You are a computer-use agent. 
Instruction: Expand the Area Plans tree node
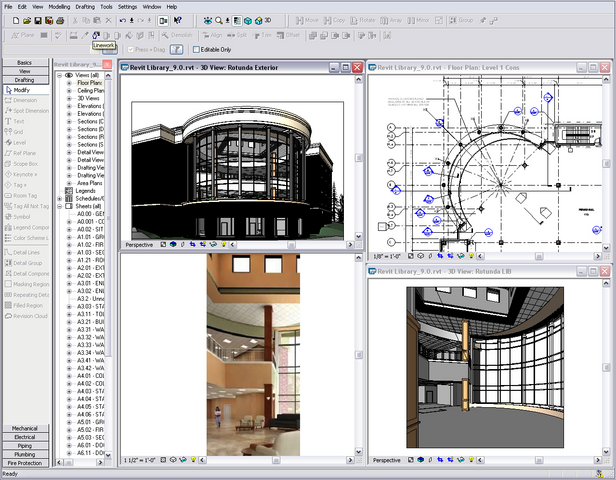click(69, 183)
